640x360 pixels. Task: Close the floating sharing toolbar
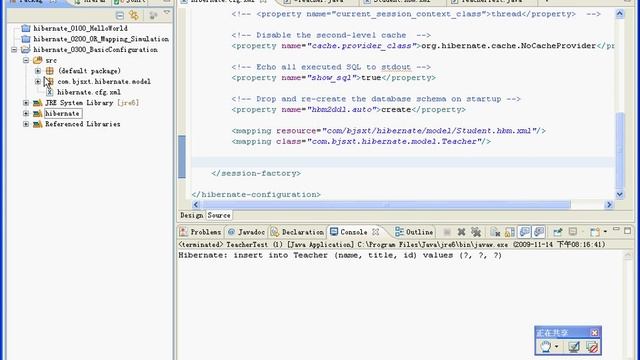click(595, 333)
